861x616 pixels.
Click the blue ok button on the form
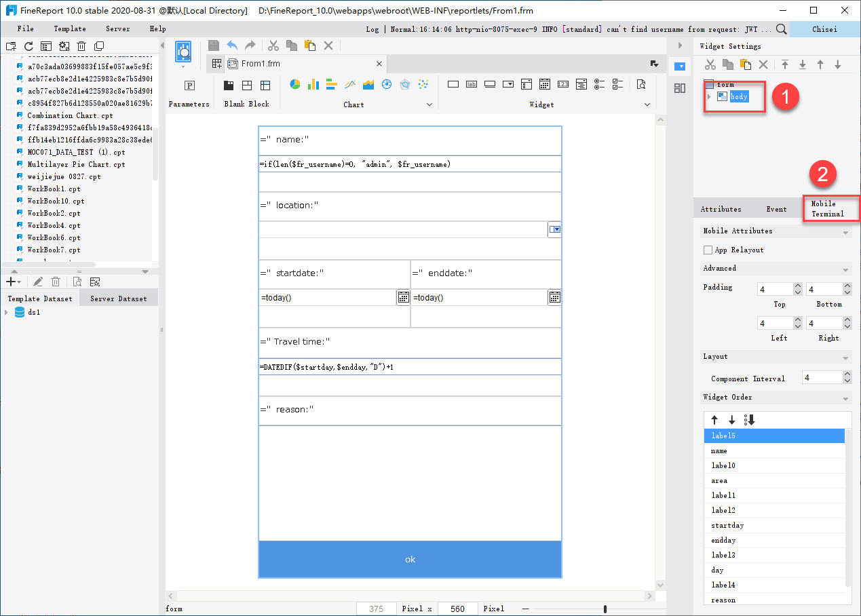(410, 560)
